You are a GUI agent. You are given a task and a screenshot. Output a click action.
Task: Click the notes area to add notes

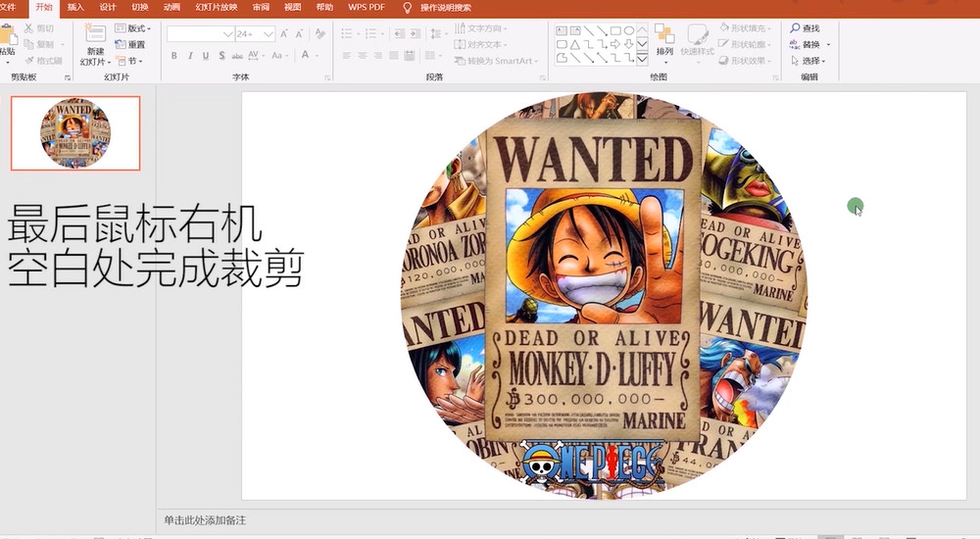pos(205,520)
